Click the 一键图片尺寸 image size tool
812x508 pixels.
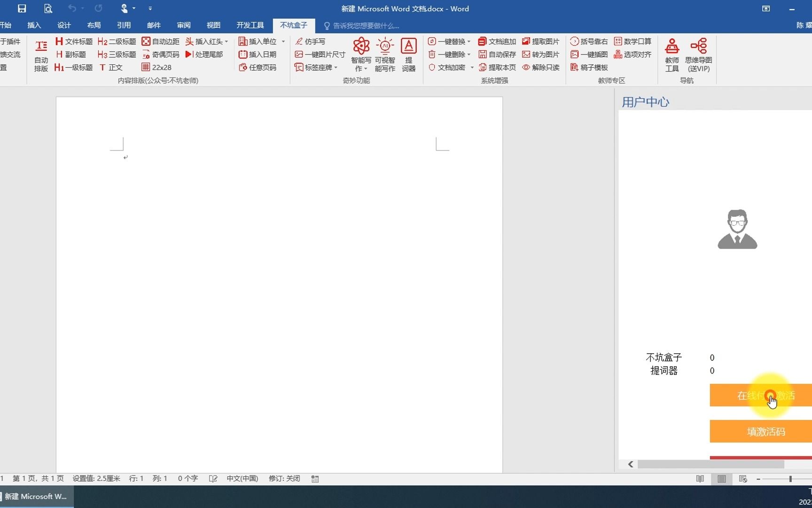320,55
